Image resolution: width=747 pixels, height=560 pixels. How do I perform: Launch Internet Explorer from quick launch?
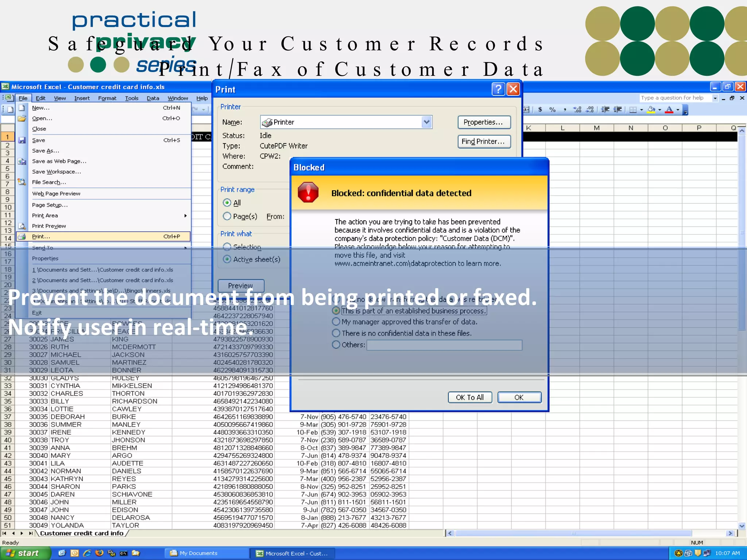86,553
